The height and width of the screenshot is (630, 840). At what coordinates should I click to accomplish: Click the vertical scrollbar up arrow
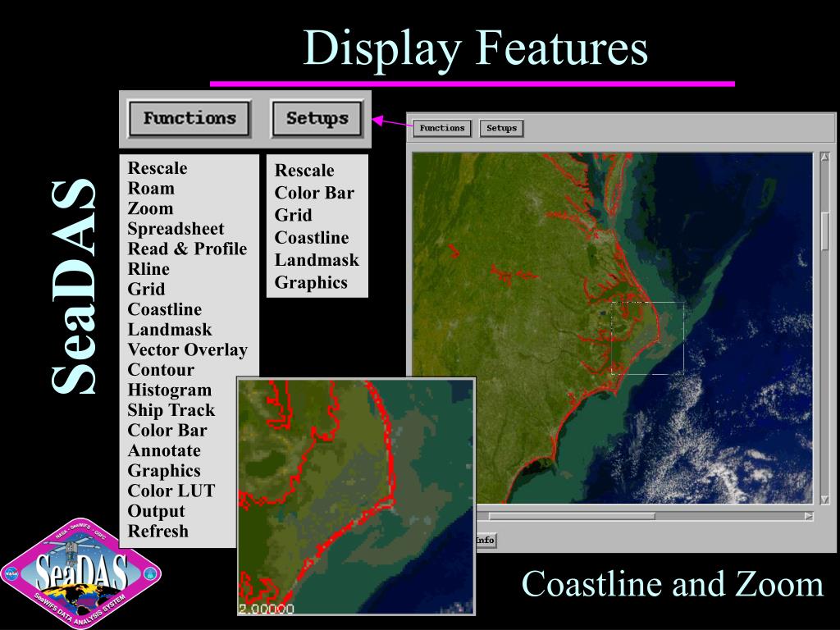pos(825,157)
